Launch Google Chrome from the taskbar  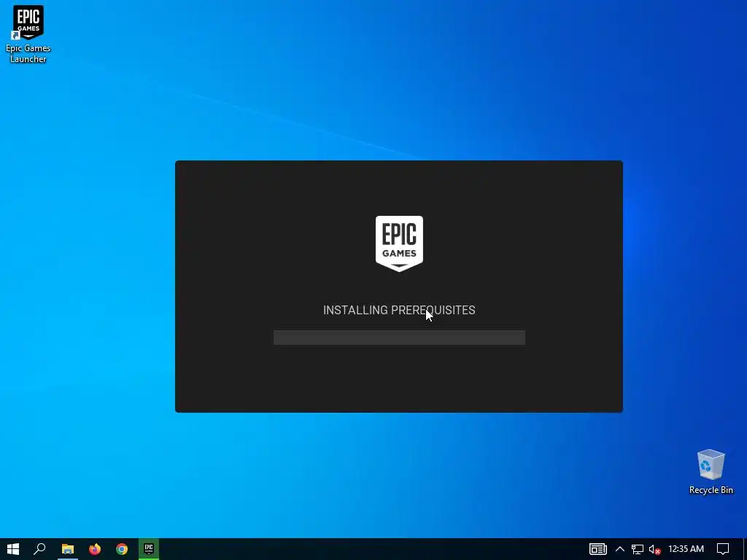click(x=122, y=549)
